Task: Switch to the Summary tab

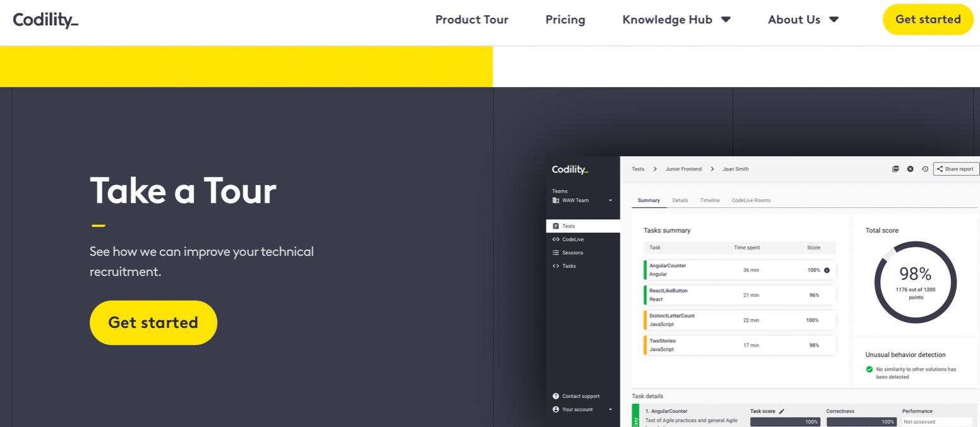Action: (649, 200)
